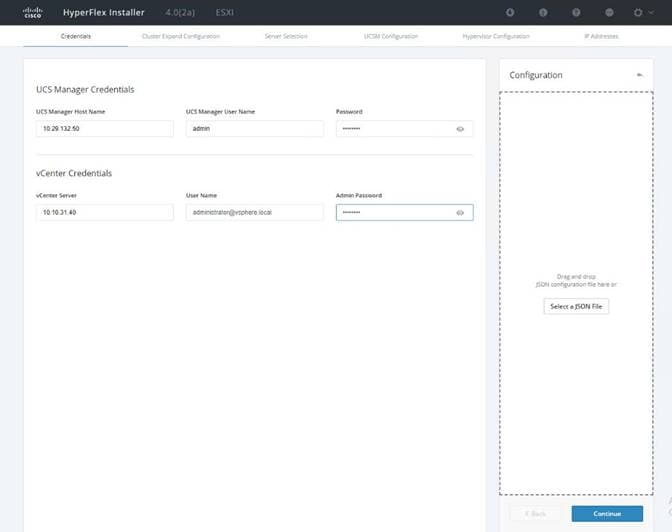Open the settings gear icon
672x532 pixels.
coord(638,12)
